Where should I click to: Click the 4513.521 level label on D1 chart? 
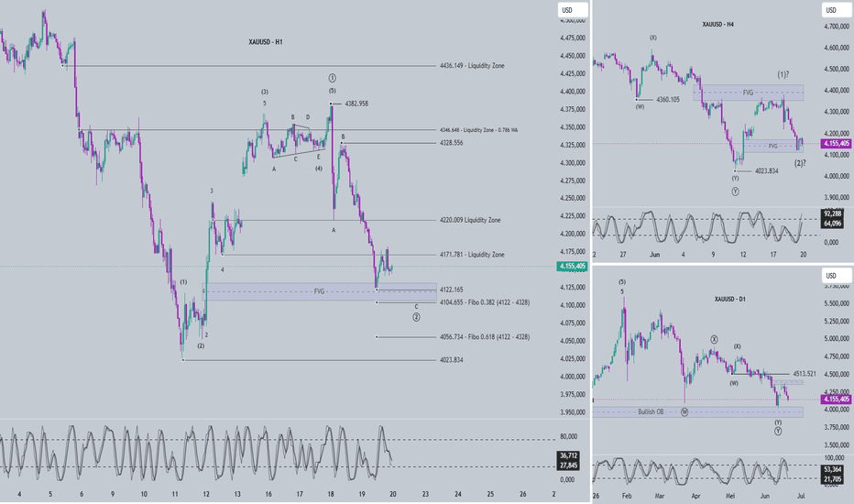(805, 374)
